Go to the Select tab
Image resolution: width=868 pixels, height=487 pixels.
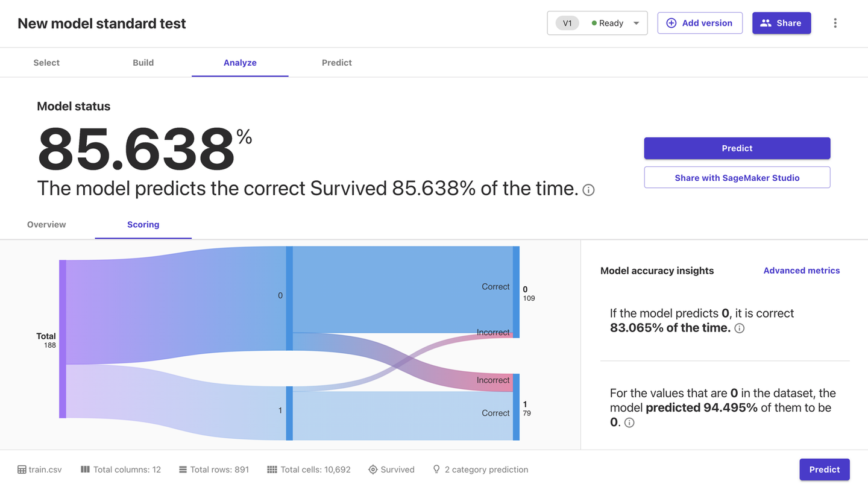click(46, 63)
